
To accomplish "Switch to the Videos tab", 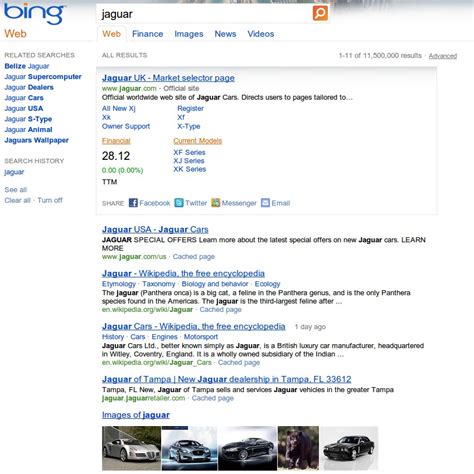I will pyautogui.click(x=261, y=34).
